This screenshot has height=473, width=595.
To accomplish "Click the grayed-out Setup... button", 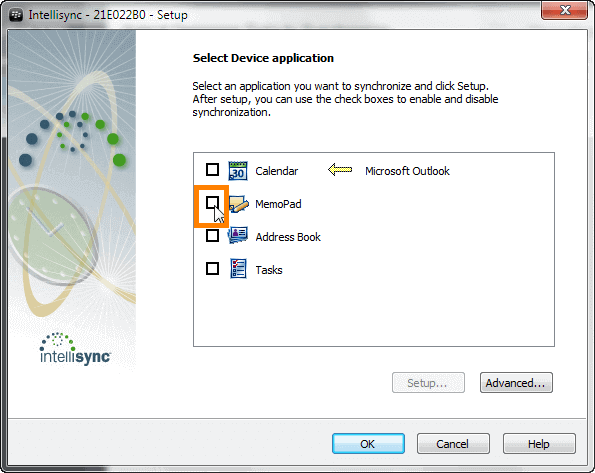I will pos(428,383).
